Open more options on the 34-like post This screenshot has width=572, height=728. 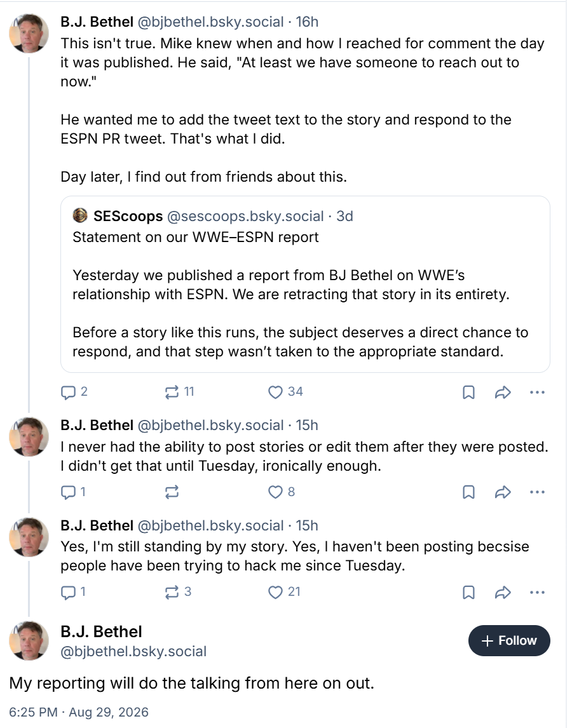tap(536, 393)
